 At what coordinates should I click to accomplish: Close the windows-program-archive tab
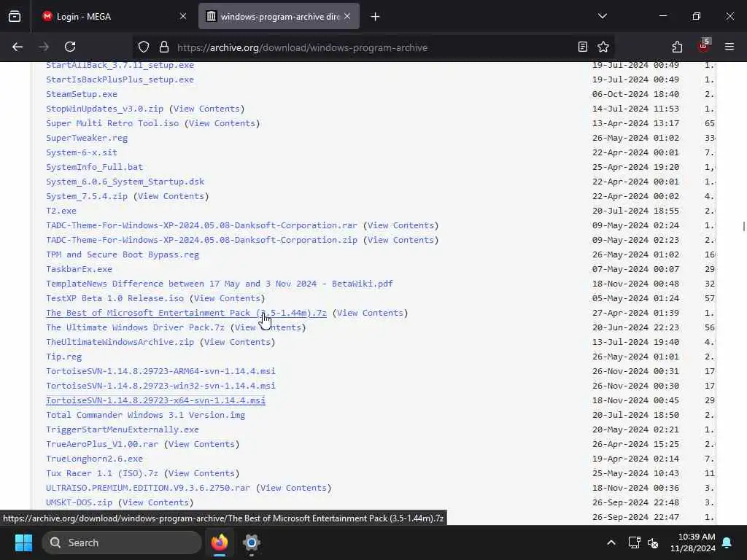tap(347, 16)
